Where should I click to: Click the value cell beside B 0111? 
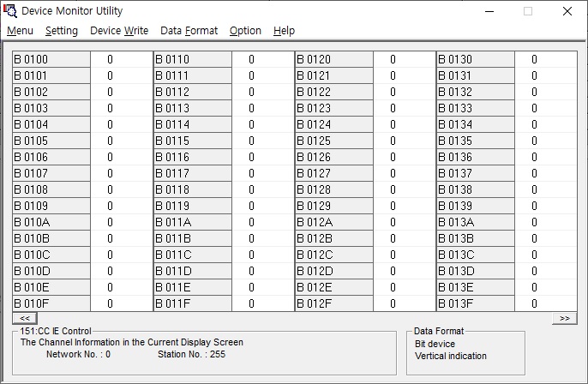tap(263, 75)
